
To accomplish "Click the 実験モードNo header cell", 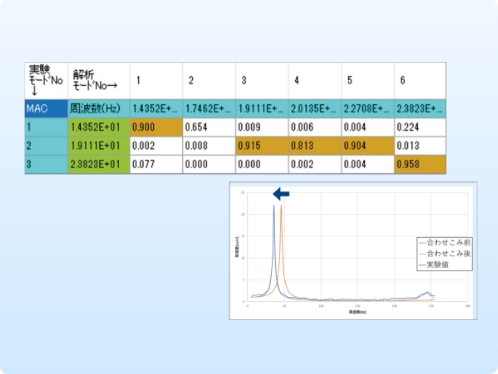I will [46, 80].
